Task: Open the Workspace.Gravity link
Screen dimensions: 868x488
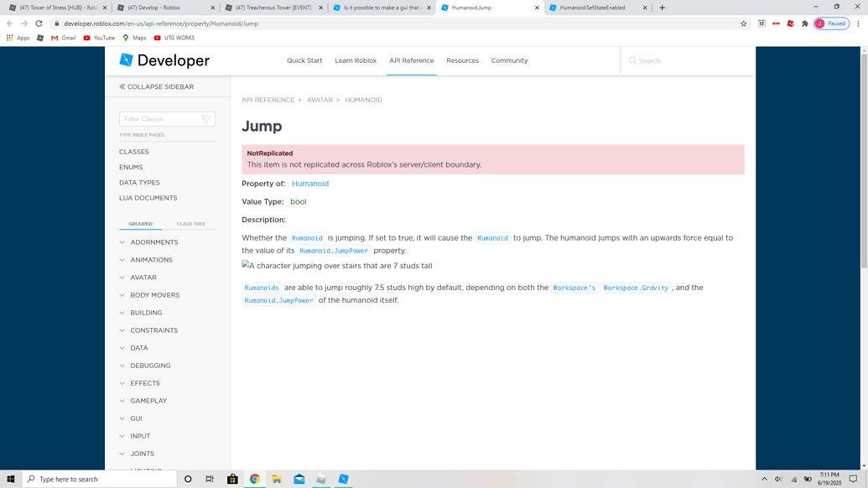Action: [636, 288]
